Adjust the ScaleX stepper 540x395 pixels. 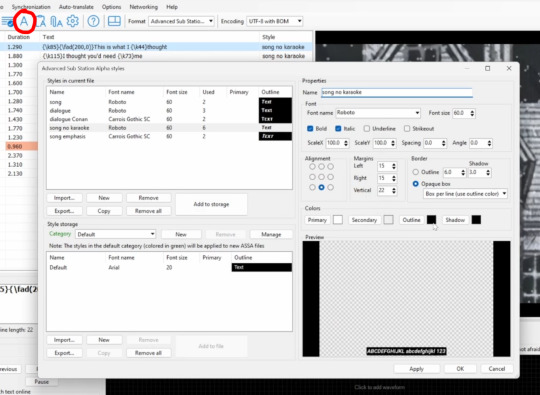point(346,143)
